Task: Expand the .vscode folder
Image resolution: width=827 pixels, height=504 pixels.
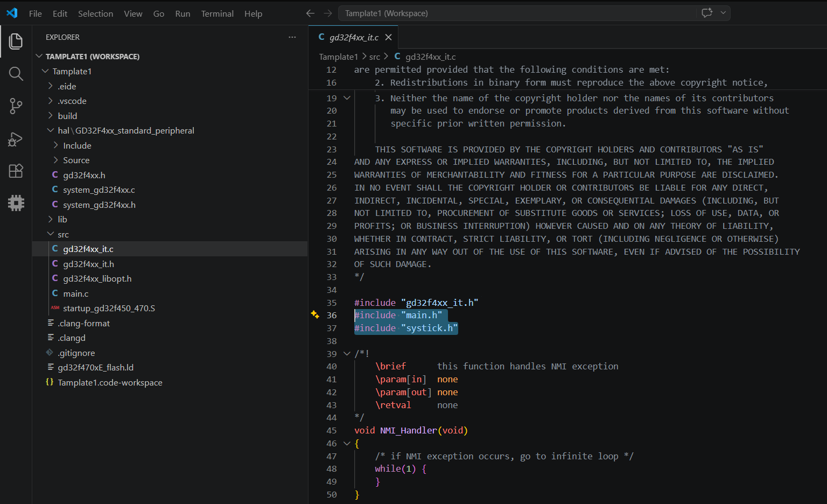Action: click(51, 101)
